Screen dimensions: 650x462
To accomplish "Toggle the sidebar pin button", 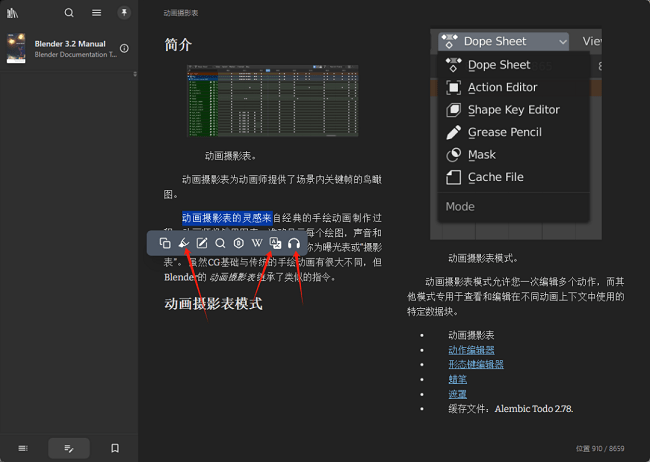I will tap(124, 13).
